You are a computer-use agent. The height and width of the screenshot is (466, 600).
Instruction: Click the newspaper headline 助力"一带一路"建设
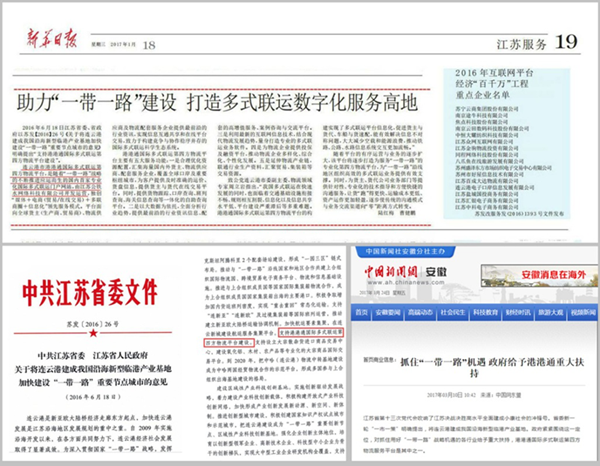click(x=96, y=103)
